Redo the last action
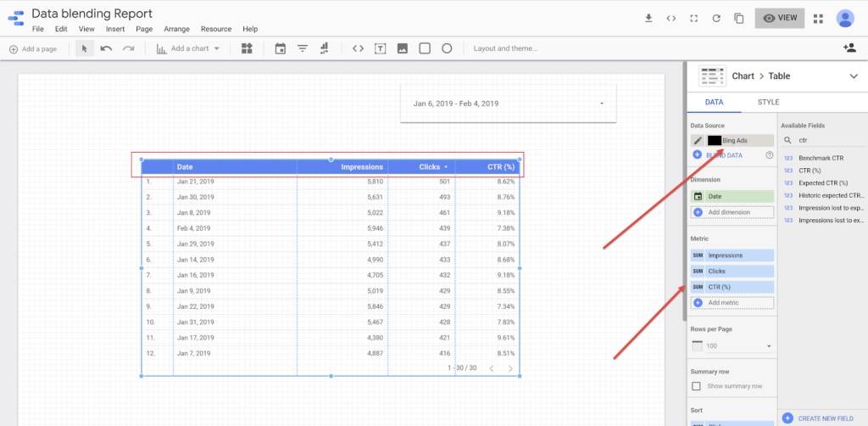The image size is (868, 426). (129, 48)
